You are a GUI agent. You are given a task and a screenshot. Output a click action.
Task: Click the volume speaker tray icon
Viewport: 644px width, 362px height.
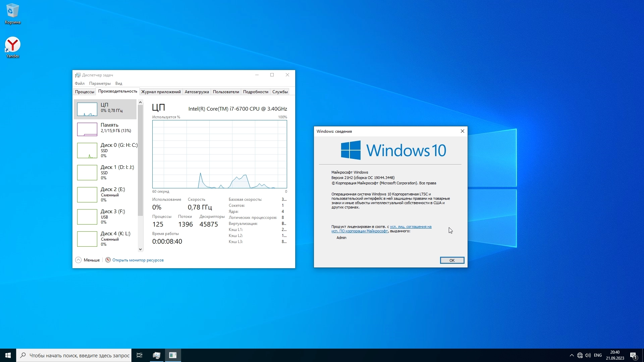tap(588, 355)
